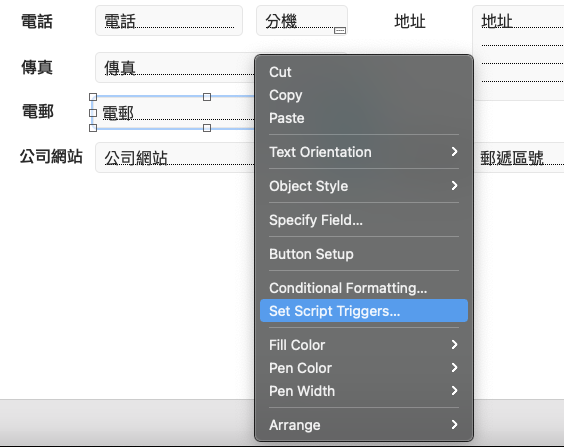Image resolution: width=564 pixels, height=447 pixels.
Task: Expand the Arrange submenu
Action: [364, 425]
